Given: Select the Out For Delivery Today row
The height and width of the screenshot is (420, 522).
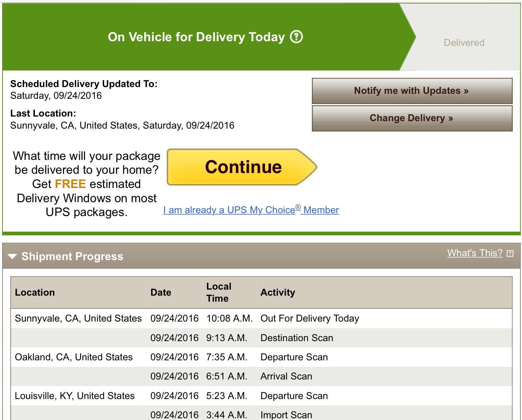Looking at the screenshot, I should pos(261,318).
